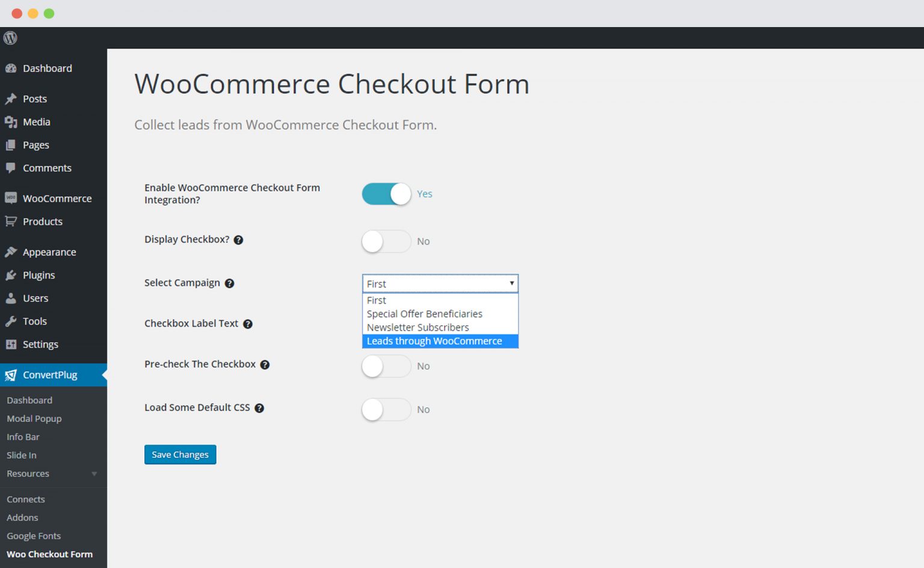Screen dimensions: 924x568
Task: Choose Leads through WooCommerce from the list
Action: 434,341
